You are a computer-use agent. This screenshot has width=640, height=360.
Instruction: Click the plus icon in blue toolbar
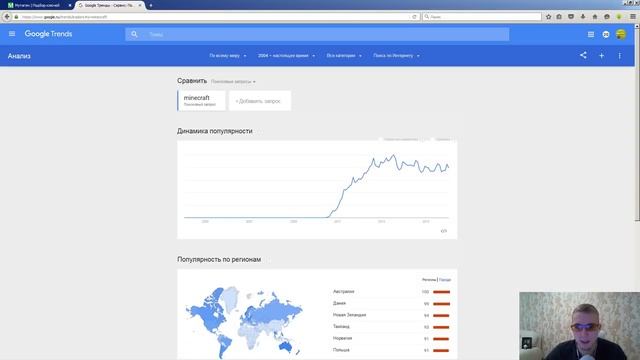tap(602, 56)
